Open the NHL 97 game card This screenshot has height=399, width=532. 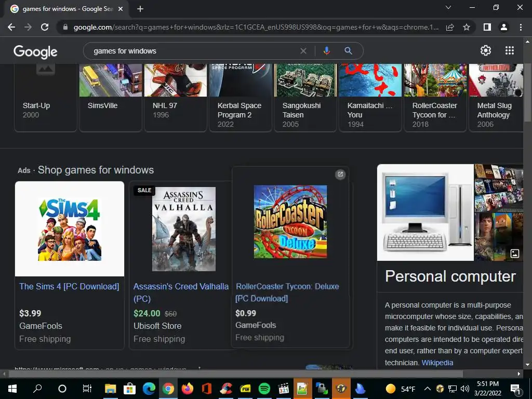tap(176, 98)
